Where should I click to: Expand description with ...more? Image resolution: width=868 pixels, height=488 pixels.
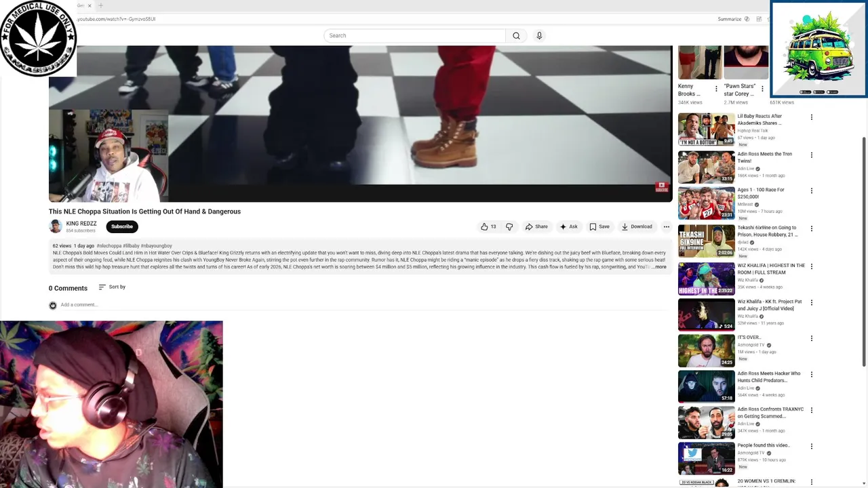coord(659,267)
